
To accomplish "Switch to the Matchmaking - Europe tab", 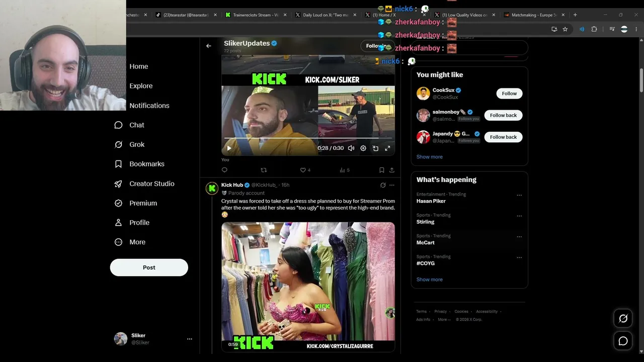I will (x=534, y=15).
